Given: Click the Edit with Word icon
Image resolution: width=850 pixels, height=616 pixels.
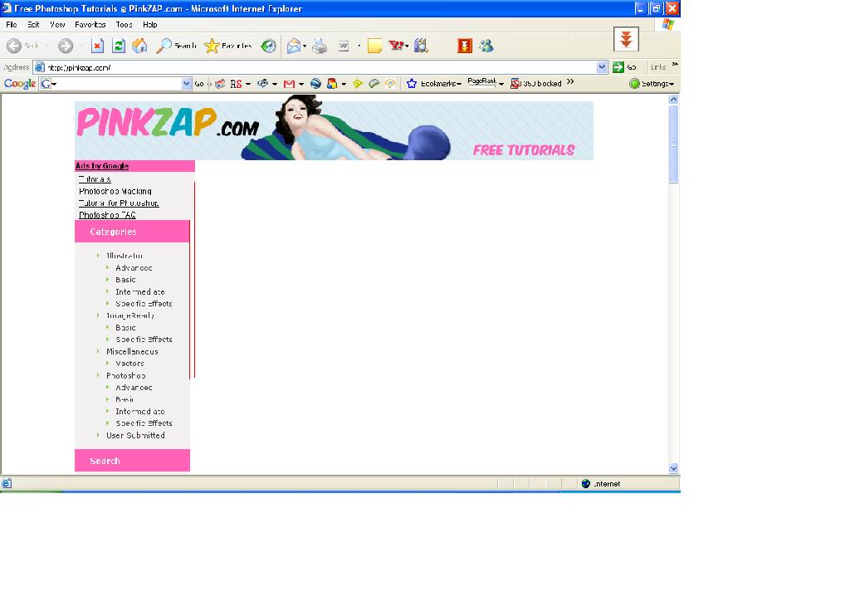Looking at the screenshot, I should point(344,46).
